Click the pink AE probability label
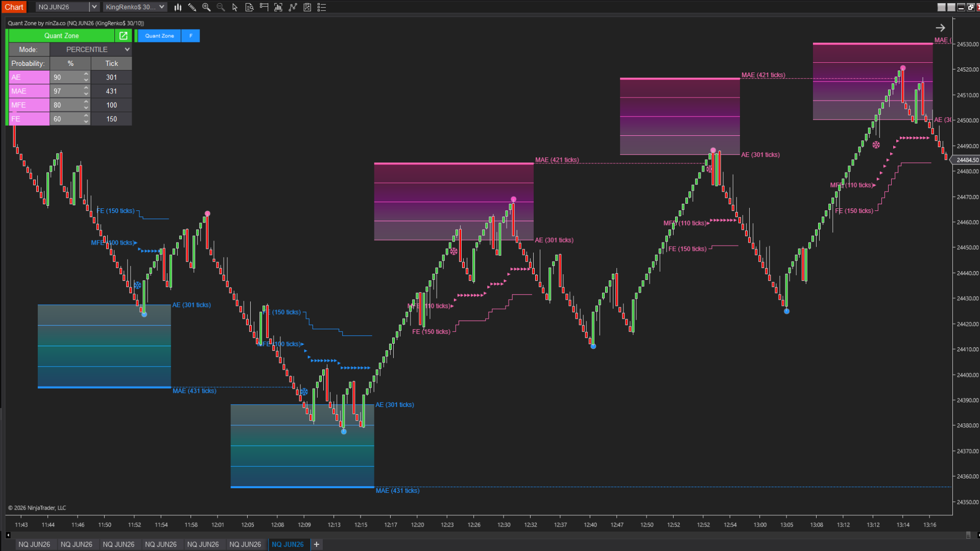This screenshot has width=980, height=551. coord(29,77)
